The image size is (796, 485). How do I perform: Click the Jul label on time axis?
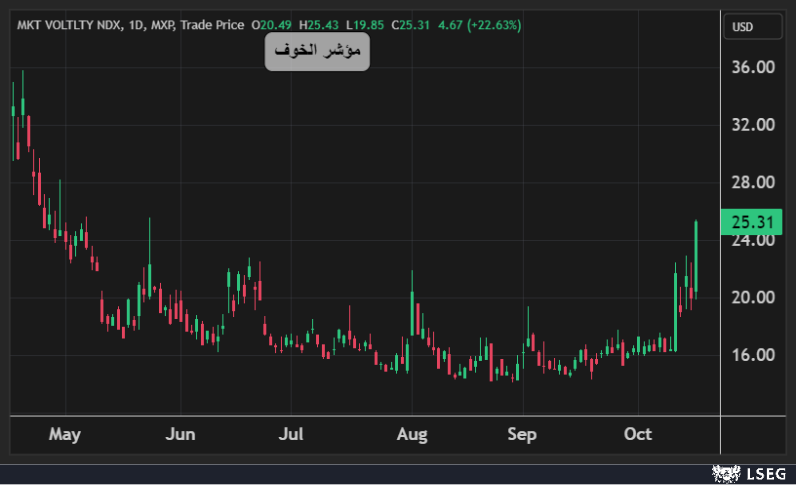[x=291, y=435]
